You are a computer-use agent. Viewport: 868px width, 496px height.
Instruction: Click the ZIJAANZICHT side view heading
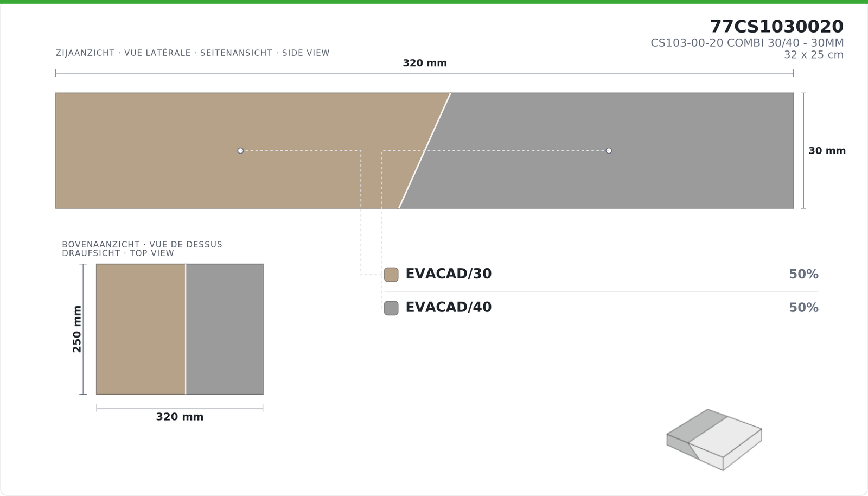(193, 53)
